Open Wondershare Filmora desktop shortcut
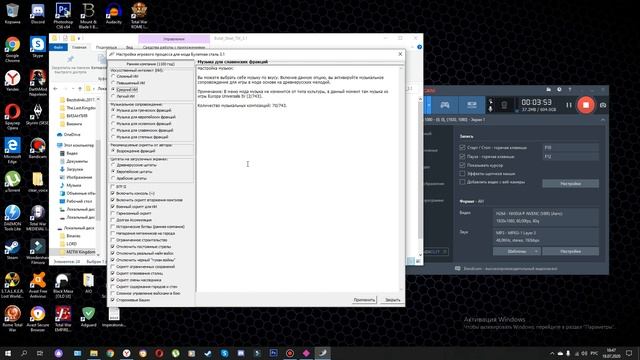The width and height of the screenshot is (640, 360). pyautogui.click(x=38, y=251)
